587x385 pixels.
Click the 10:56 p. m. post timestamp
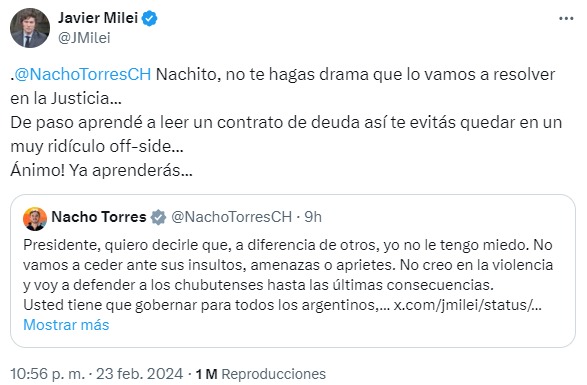(x=48, y=374)
